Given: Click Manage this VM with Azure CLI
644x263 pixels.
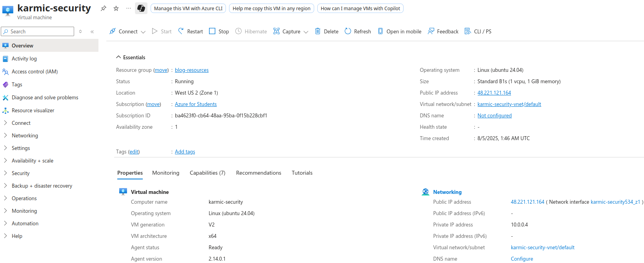Looking at the screenshot, I should (x=188, y=8).
